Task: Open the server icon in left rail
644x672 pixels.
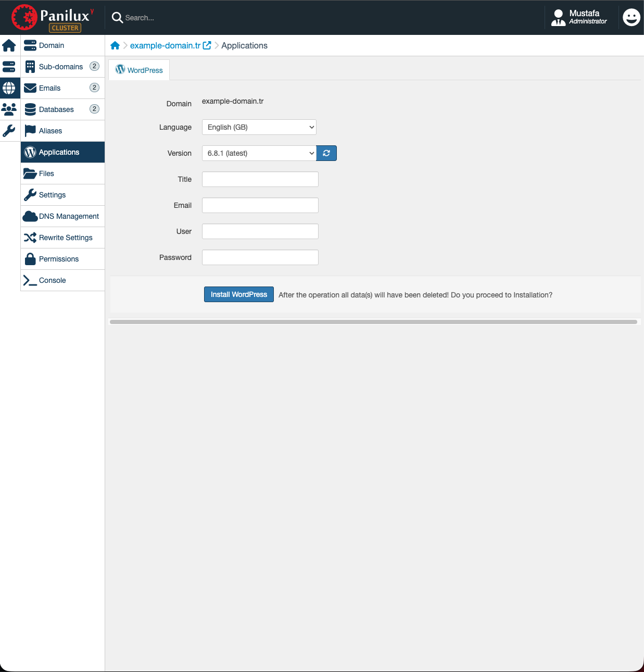Action: (9, 67)
